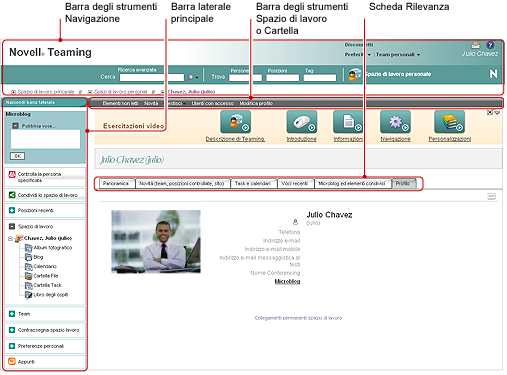This screenshot has height=375, width=507.
Task: Switch to the Panoramica tab
Action: (116, 183)
